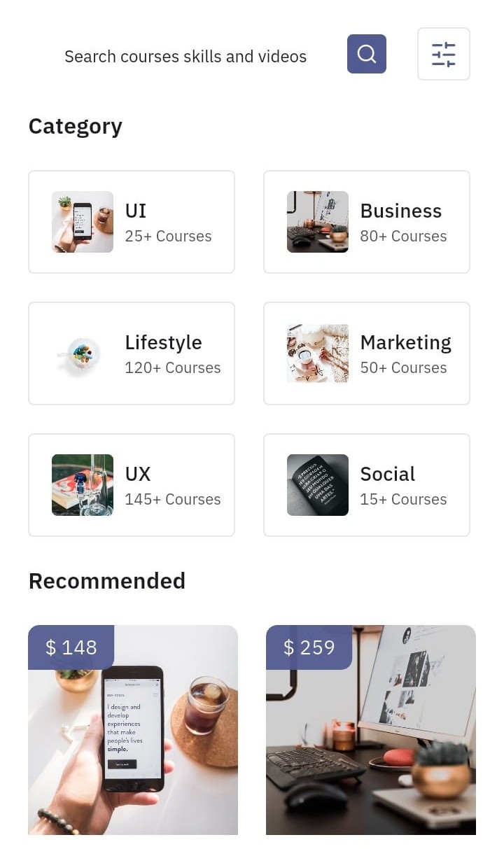Open the Lifestyle category card
Screen dimensions: 504x849
pyautogui.click(x=132, y=353)
